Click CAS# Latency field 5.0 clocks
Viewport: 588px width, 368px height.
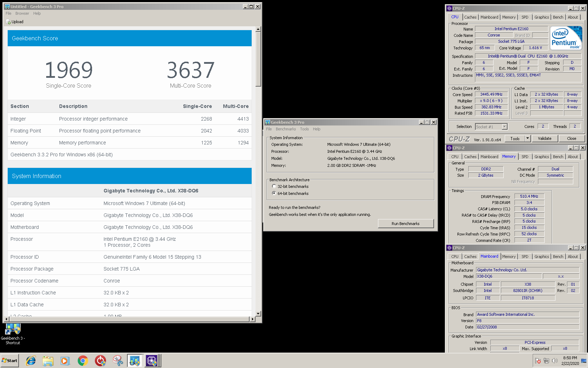529,209
